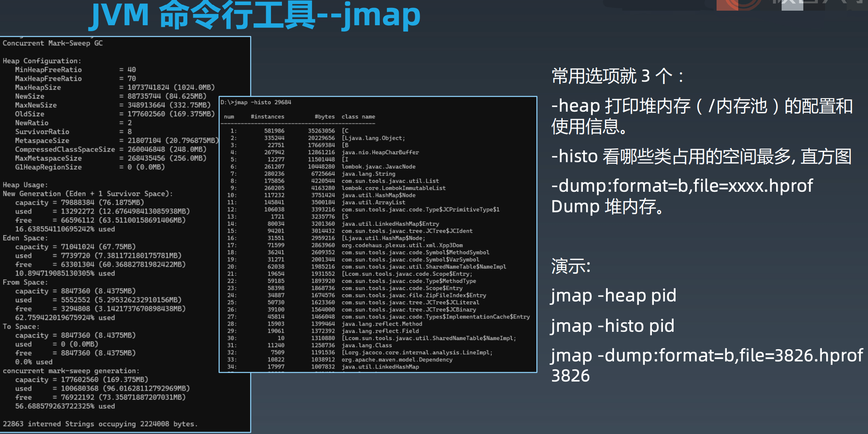The image size is (868, 434).
Task: Click 'D:\>jmap -histo 29684' command line
Action: (256, 103)
